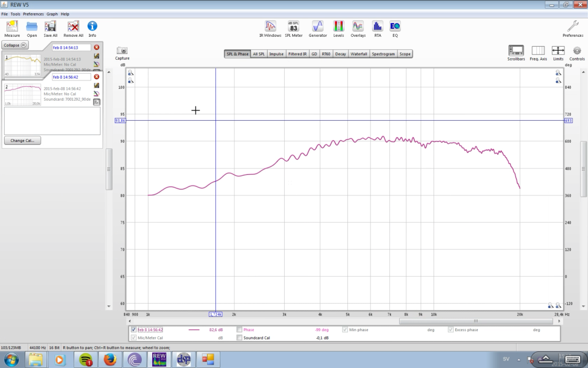588x368 pixels.
Task: Open the Levels meters
Action: 339,26
